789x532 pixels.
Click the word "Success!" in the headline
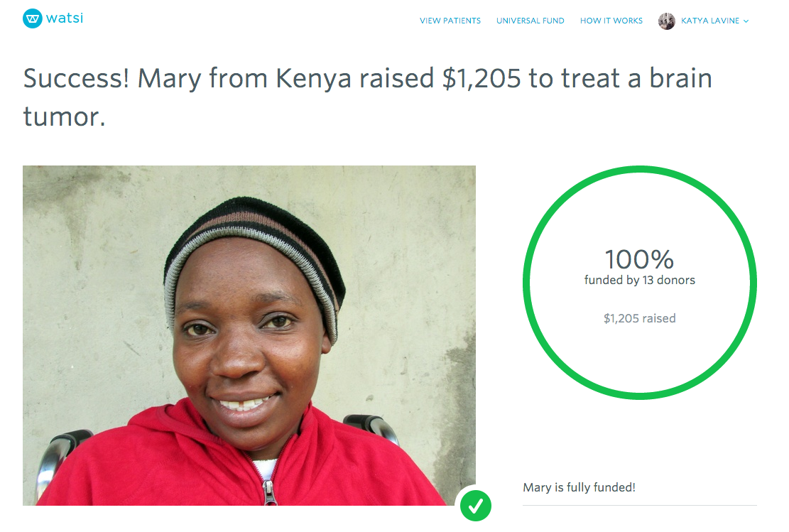[x=76, y=79]
